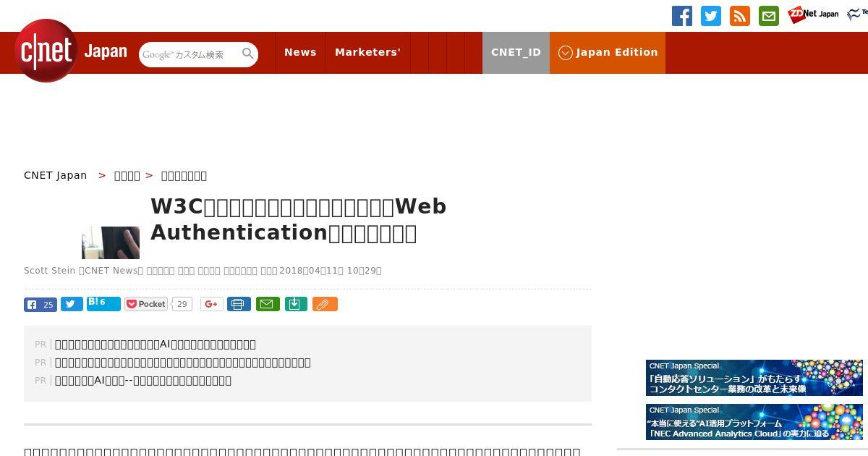Bookmark with Hatena B! button
The width and height of the screenshot is (868, 456).
click(103, 304)
